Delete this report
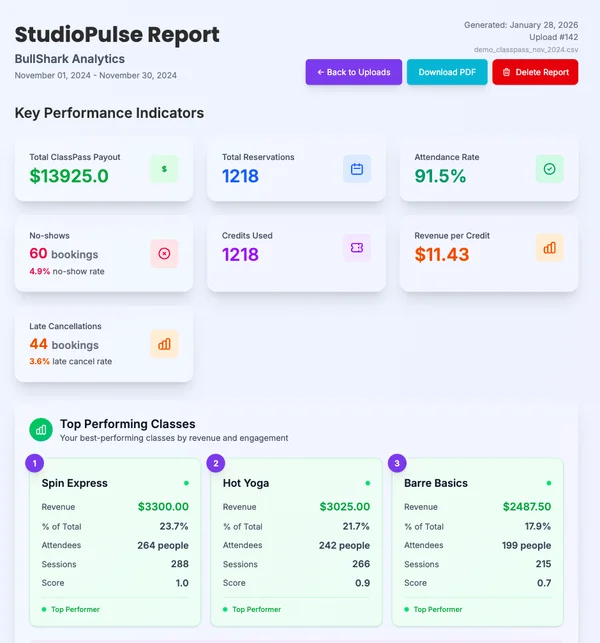 535,72
